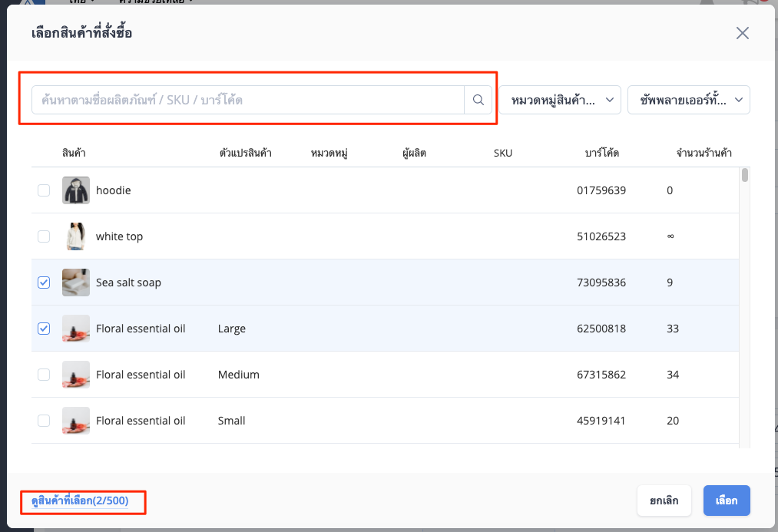Click the product search input field
Image resolution: width=778 pixels, height=532 pixels.
tap(248, 100)
